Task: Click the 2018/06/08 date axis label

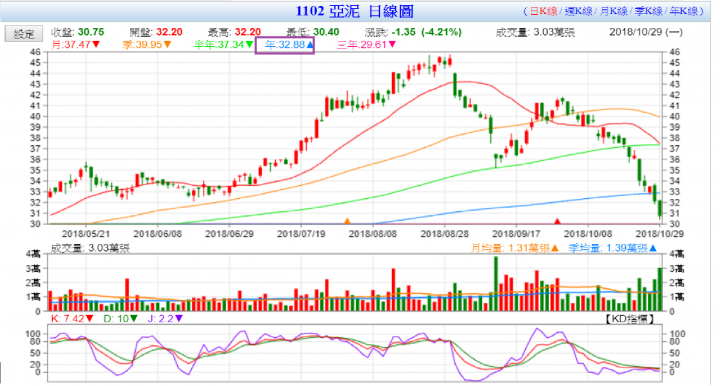Action: (158, 234)
